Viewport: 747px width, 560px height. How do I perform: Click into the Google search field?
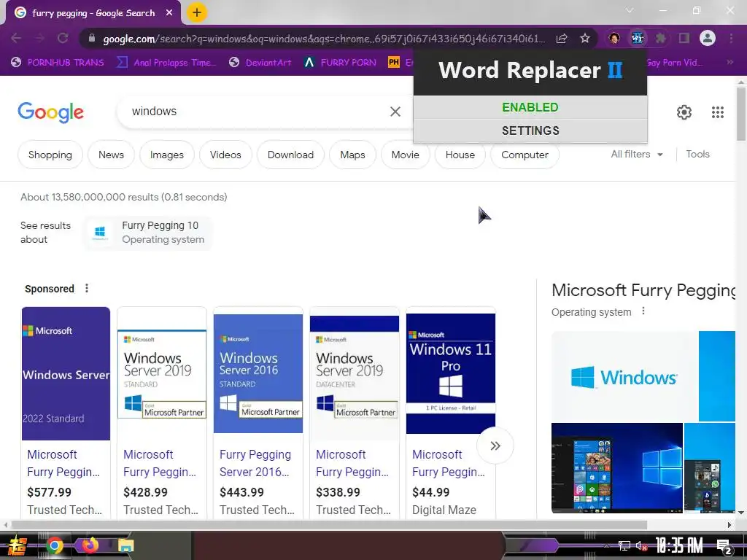pyautogui.click(x=258, y=112)
